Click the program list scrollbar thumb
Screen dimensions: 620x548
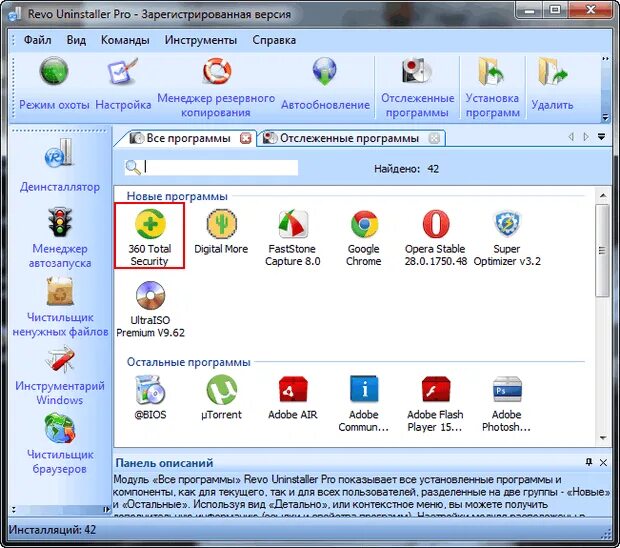(x=603, y=250)
